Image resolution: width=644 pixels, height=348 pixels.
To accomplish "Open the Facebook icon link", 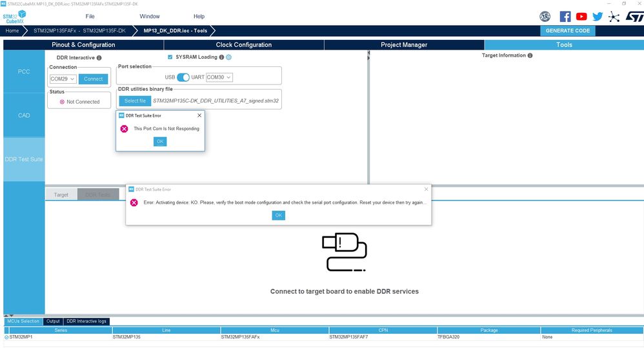I will 565,16.
